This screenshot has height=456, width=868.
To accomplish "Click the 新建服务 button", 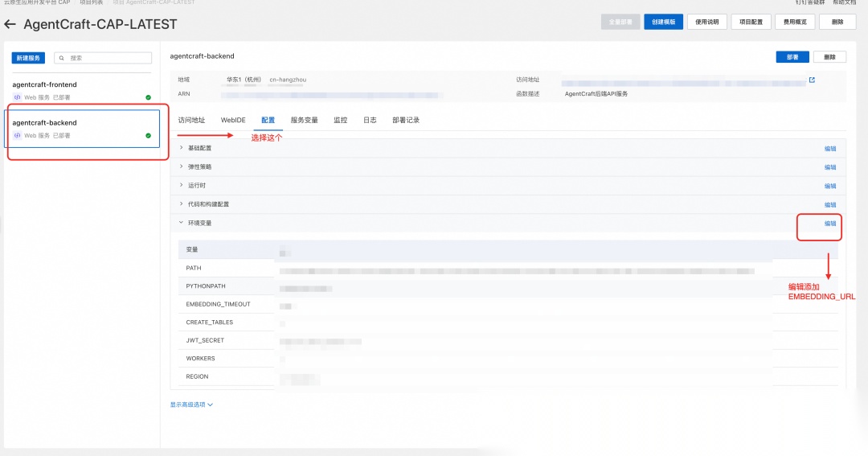I will click(28, 58).
